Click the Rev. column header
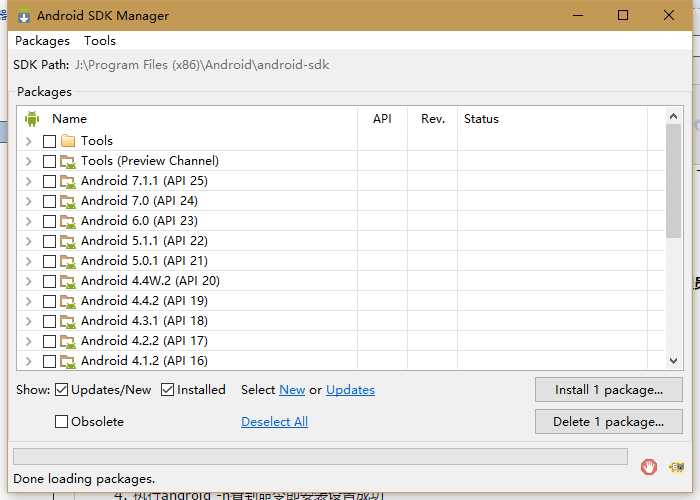The image size is (700, 500). (x=433, y=119)
